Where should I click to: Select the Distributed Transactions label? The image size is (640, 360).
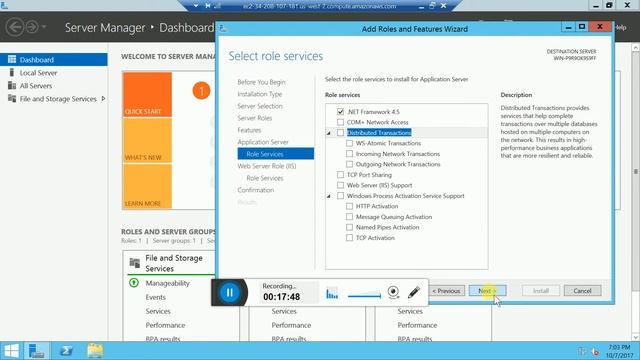379,133
